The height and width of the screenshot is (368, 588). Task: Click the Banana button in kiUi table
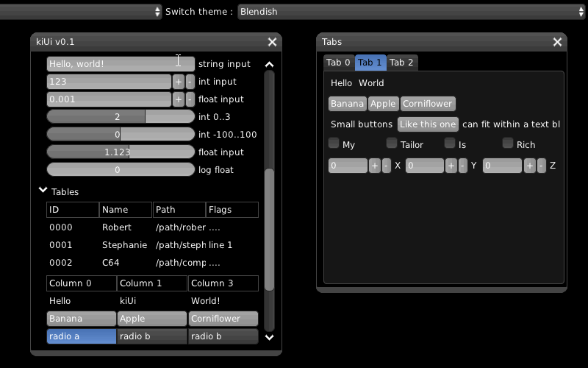click(x=82, y=319)
